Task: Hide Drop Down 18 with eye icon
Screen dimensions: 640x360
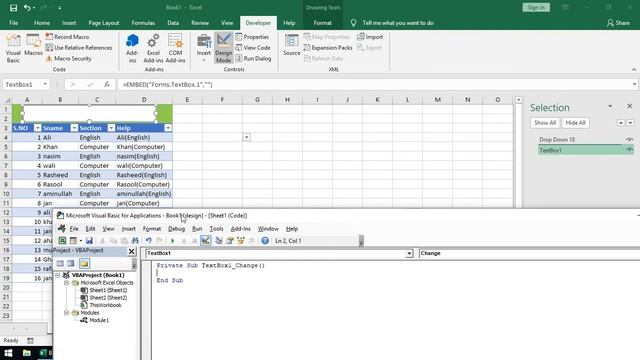Action: point(629,140)
